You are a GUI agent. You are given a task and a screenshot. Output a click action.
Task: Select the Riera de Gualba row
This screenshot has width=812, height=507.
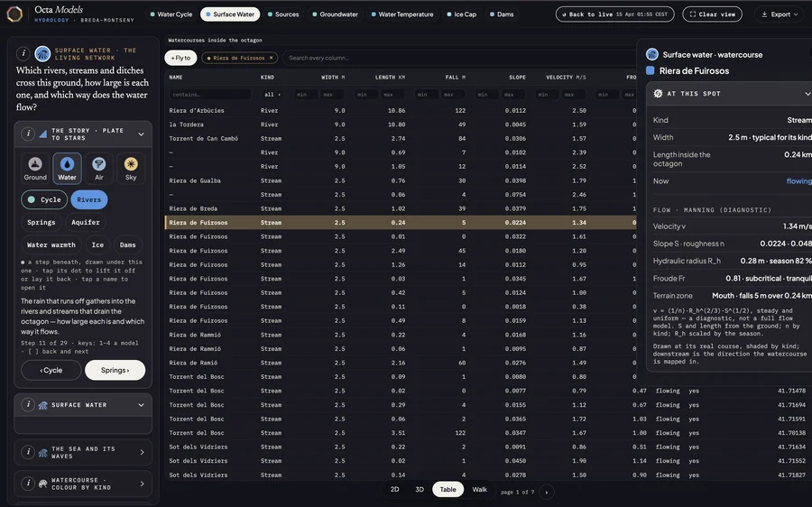click(x=401, y=180)
